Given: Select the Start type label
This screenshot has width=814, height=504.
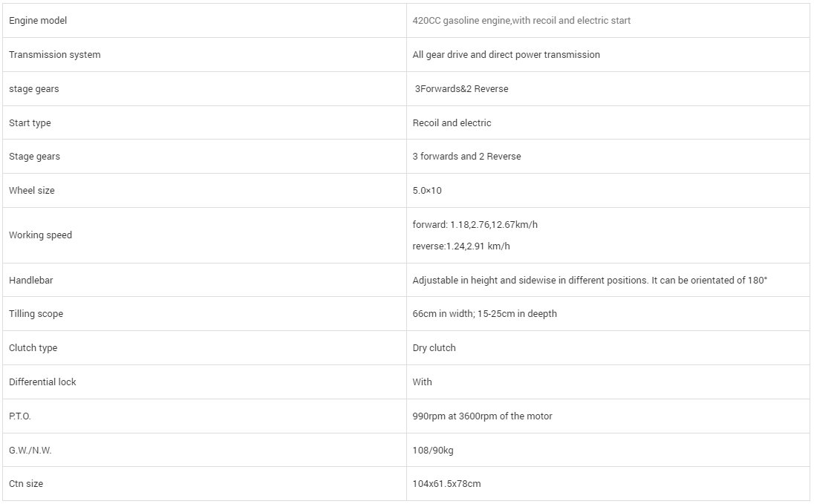Looking at the screenshot, I should (30, 123).
